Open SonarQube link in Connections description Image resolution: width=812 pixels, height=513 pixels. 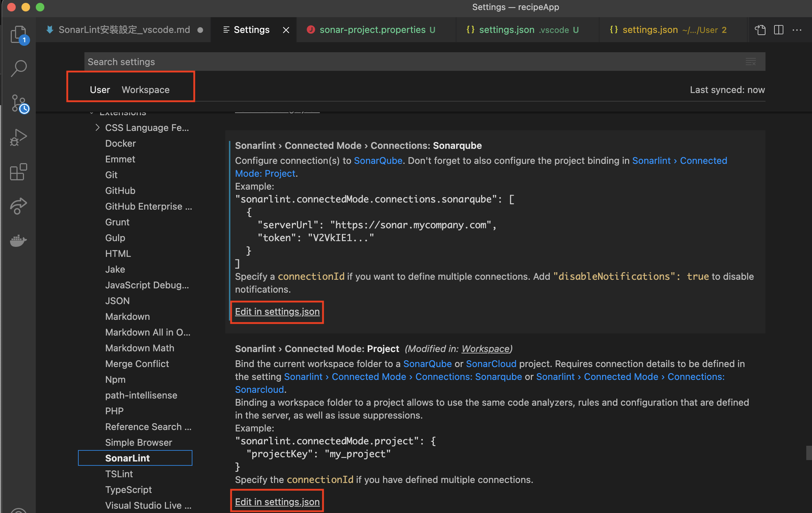(x=378, y=161)
